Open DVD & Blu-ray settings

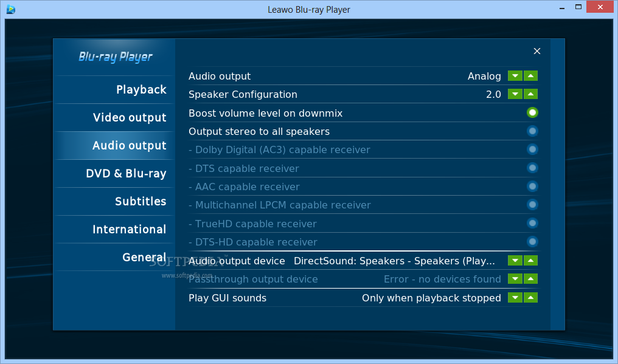tap(115, 173)
